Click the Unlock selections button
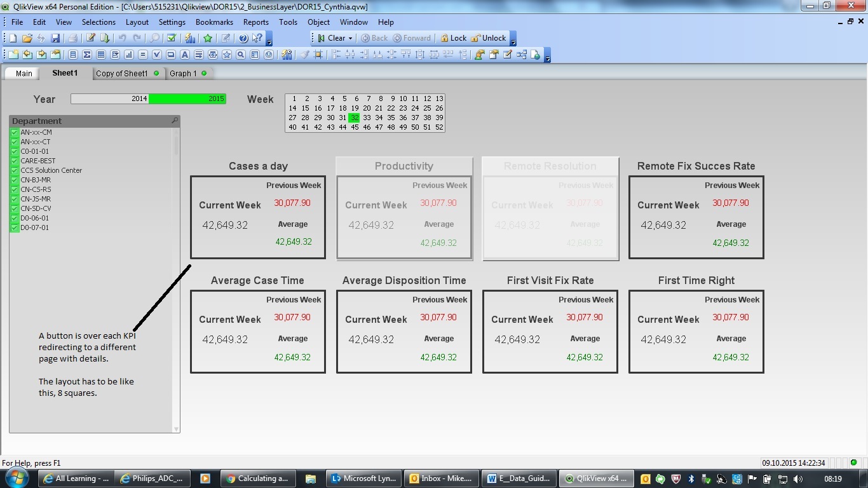The height and width of the screenshot is (488, 868). (x=489, y=38)
